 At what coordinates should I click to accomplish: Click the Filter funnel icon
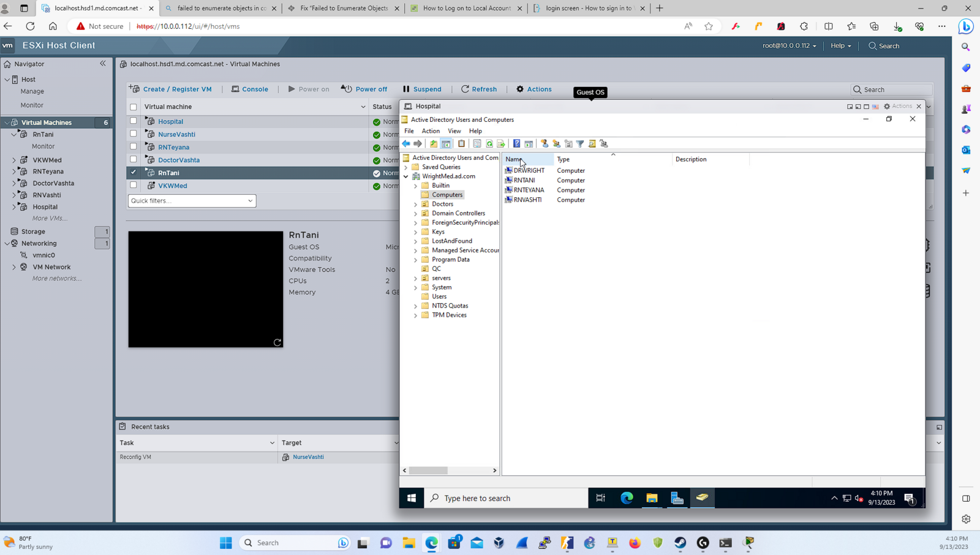click(580, 144)
